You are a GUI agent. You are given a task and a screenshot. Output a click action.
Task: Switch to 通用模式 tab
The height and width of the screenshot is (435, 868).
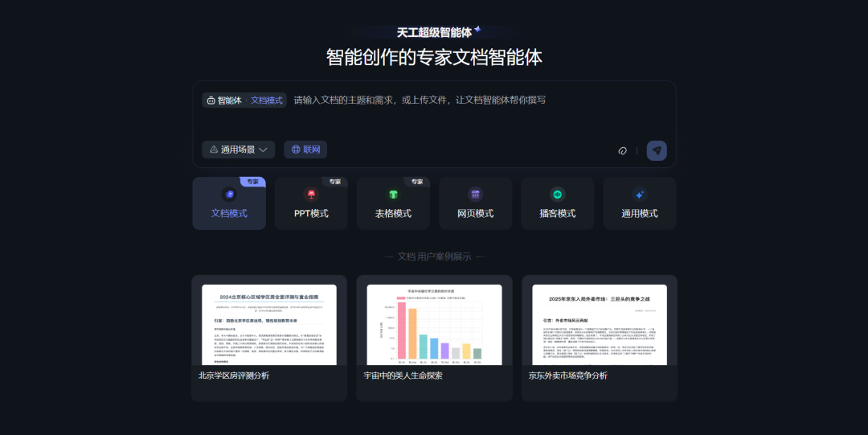(640, 203)
